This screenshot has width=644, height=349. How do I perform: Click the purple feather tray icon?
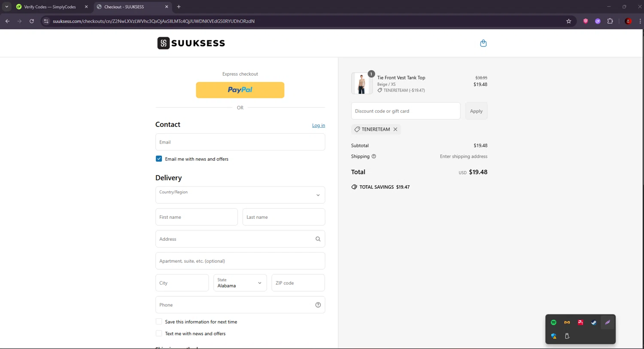pyautogui.click(x=608, y=322)
